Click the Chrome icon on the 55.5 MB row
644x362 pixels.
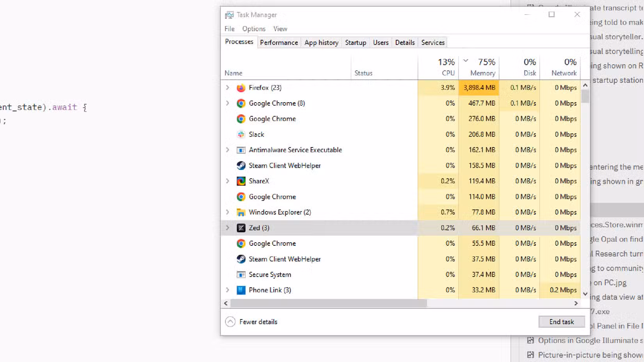click(241, 244)
